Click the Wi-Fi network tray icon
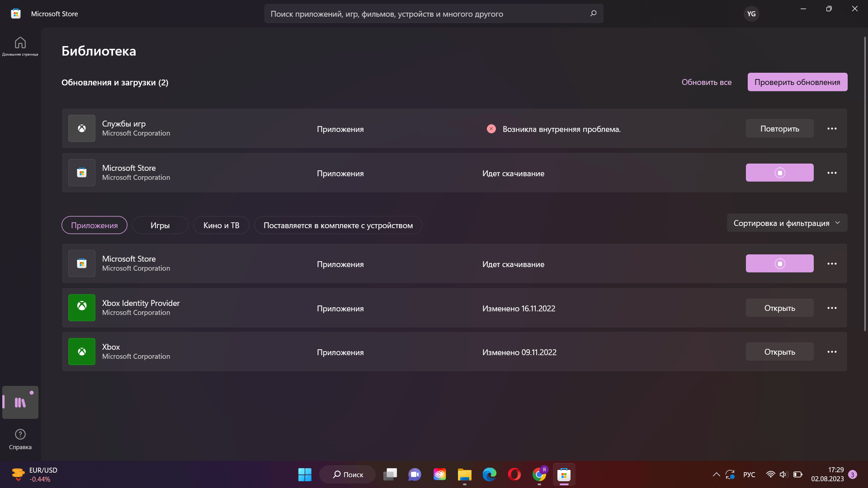 [770, 474]
